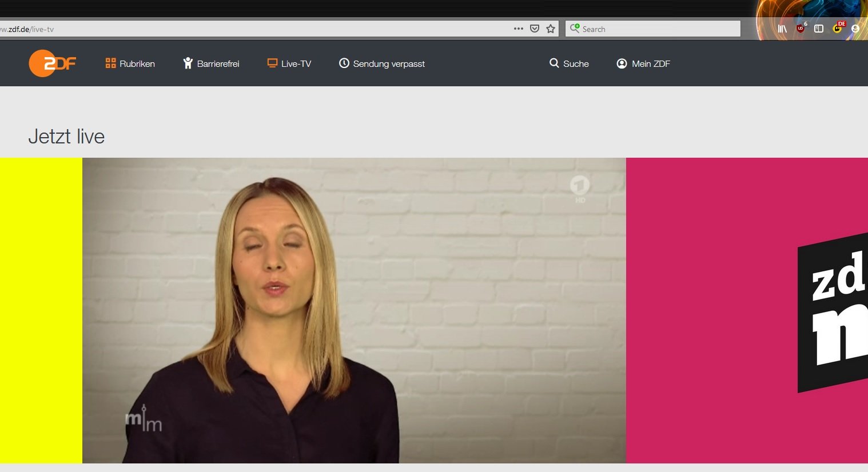The image size is (868, 472).
Task: Click the search engine magnifier icon
Action: tap(575, 28)
